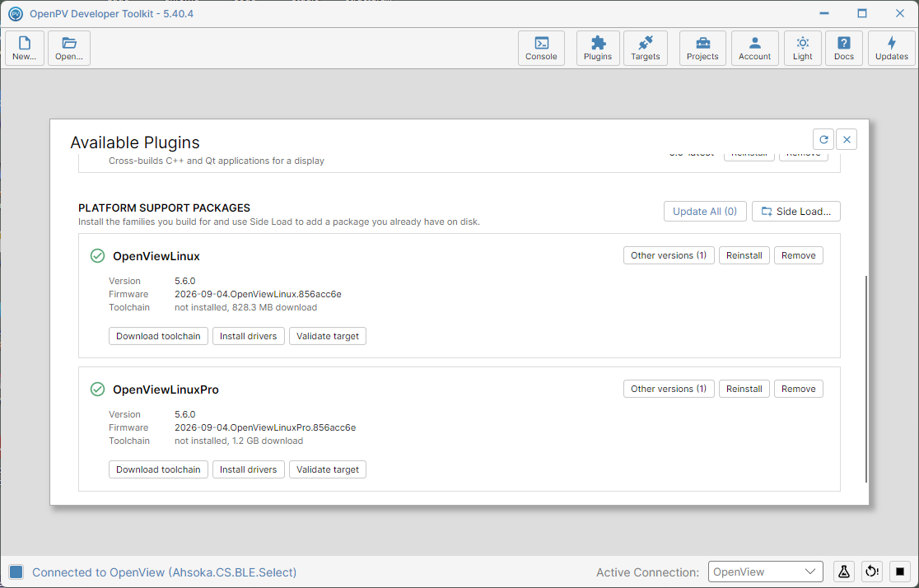919x588 pixels.
Task: Click the restart-alert icon in status bar
Action: coord(872,572)
